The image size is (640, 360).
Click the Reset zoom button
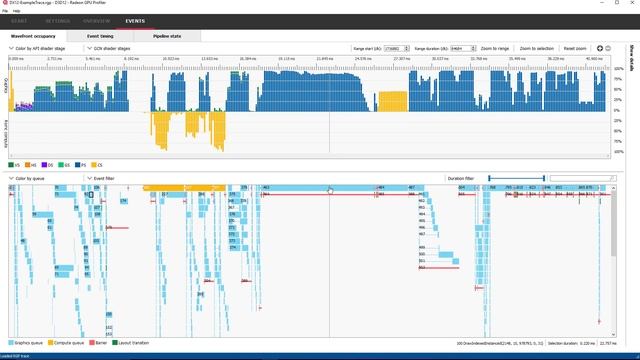click(575, 49)
